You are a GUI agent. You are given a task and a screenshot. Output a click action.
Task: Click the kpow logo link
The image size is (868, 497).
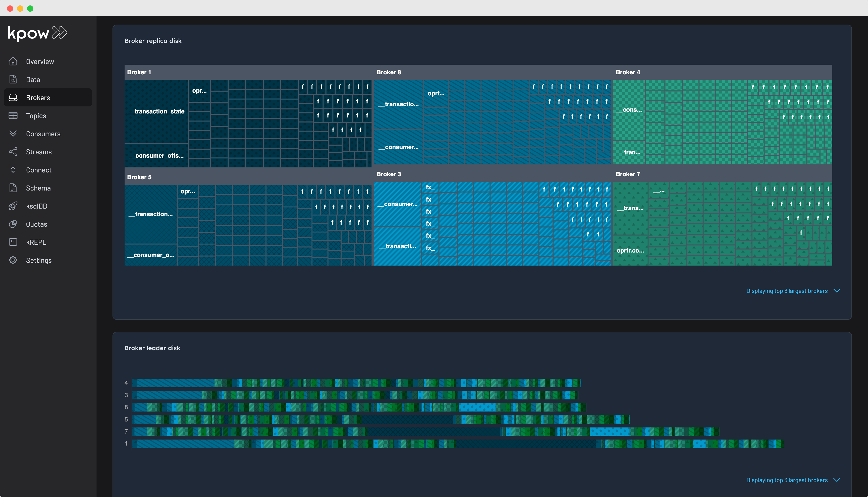[37, 33]
